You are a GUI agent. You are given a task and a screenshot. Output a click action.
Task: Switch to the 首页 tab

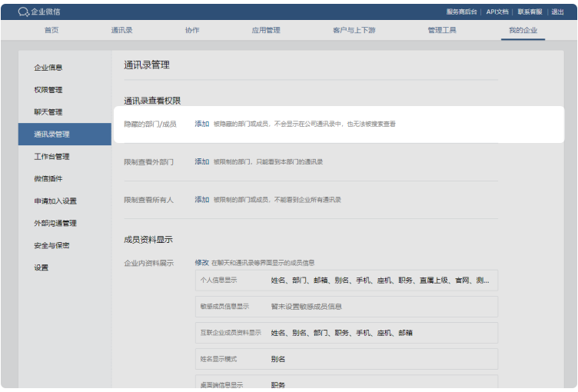click(x=51, y=30)
